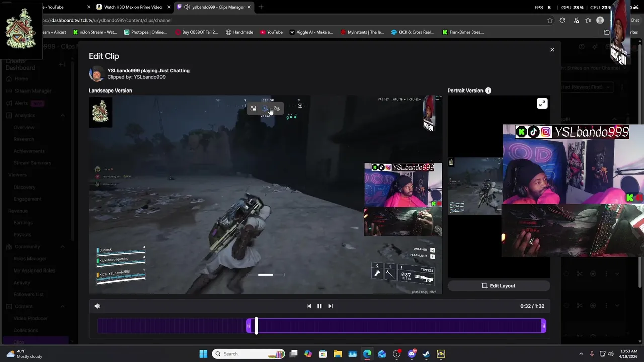Open network settings tray icon
The width and height of the screenshot is (644, 362).
click(x=602, y=354)
